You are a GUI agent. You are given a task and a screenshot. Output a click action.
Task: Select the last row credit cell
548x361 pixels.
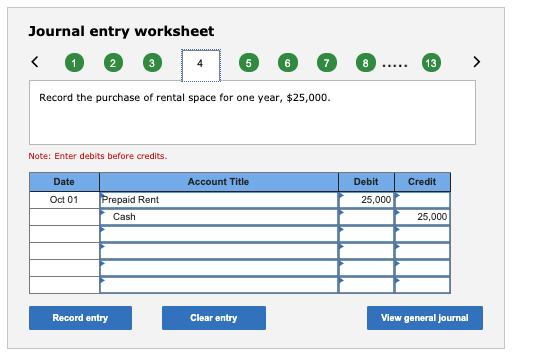423,285
